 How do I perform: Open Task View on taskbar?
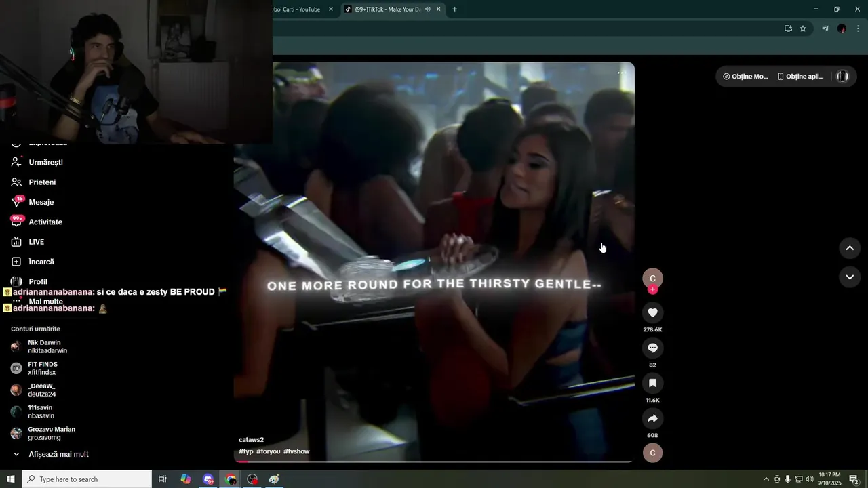pos(163,479)
